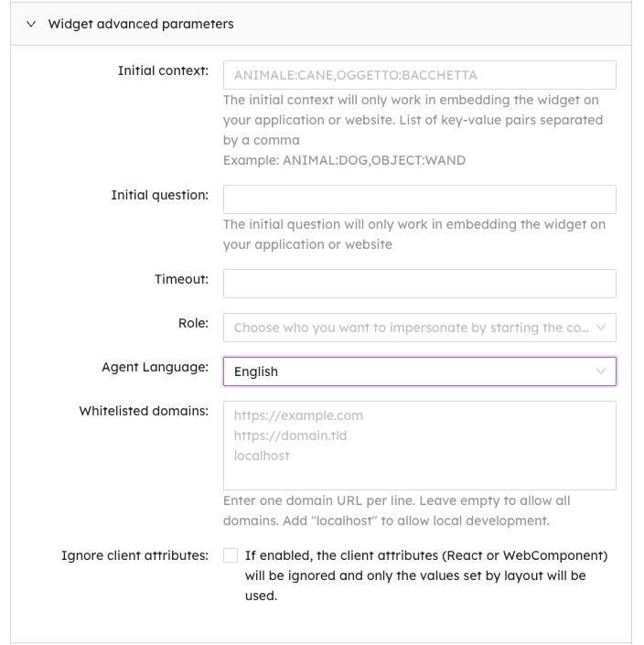Enable the Ignore client attributes checkbox
644x645 pixels.
[231, 555]
